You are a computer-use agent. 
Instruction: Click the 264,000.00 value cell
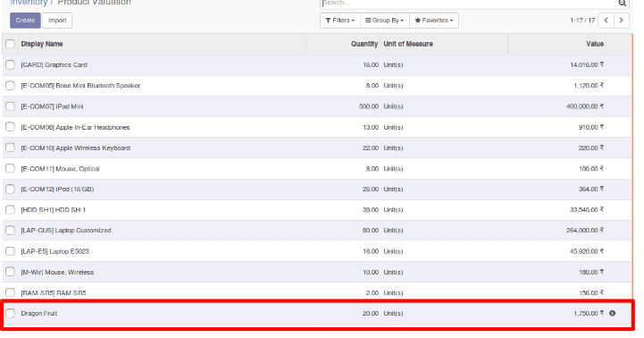tap(585, 231)
